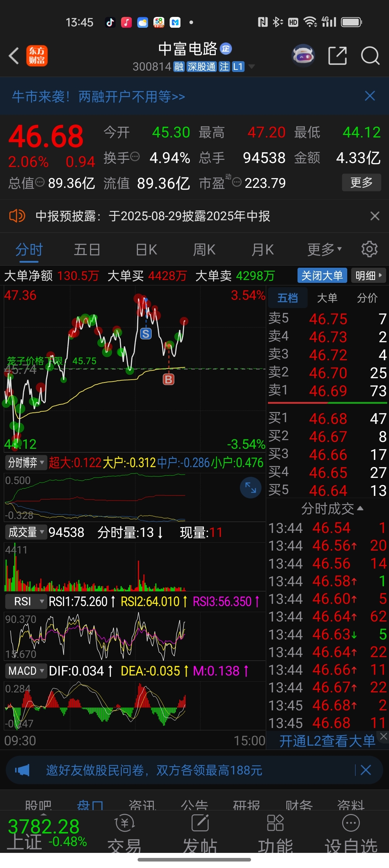The width and height of the screenshot is (389, 868).
Task: Expand the sub-chart fullscreen arrows icon
Action: click(x=250, y=488)
